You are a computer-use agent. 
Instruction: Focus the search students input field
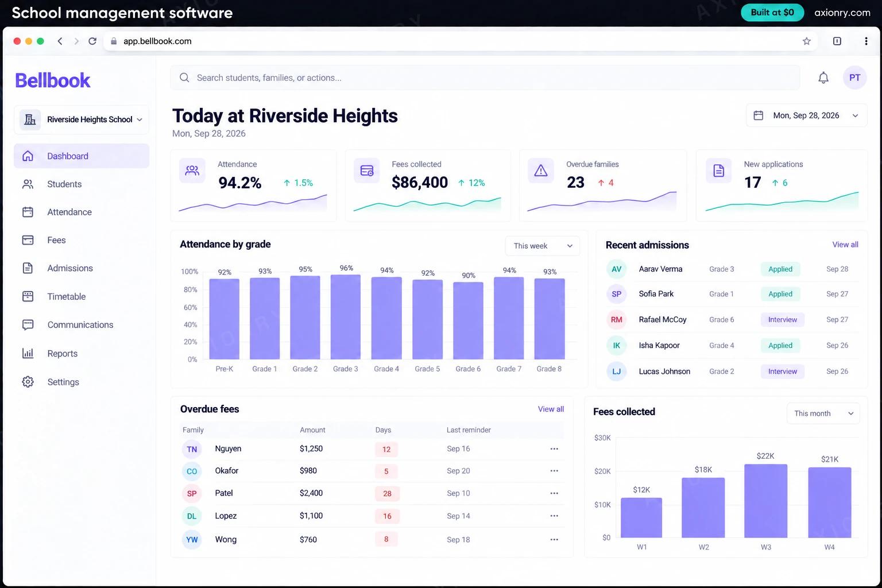[x=485, y=78]
